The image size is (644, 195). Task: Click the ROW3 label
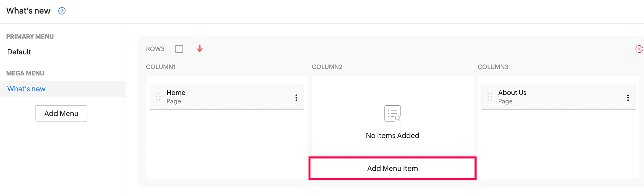pos(155,49)
